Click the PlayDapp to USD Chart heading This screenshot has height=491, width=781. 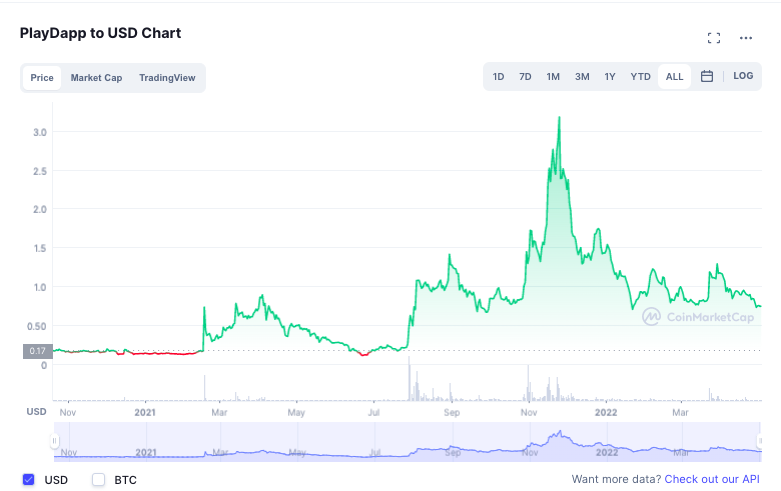point(101,33)
